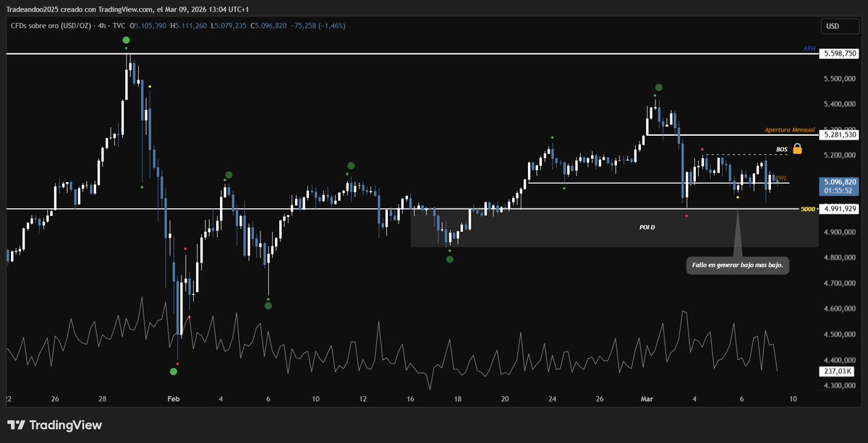The image size is (868, 443).
Task: Select the BOS text label
Action: point(782,149)
